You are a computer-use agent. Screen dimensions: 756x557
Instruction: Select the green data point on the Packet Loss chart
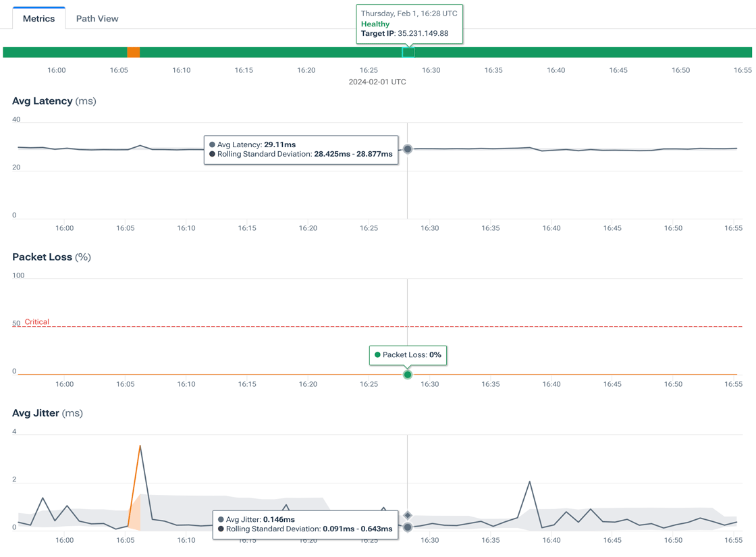click(x=408, y=374)
